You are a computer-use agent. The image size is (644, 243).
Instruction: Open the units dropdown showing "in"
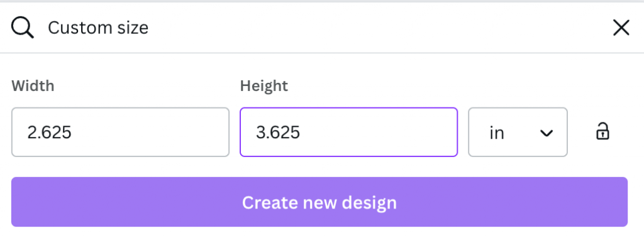[x=518, y=132]
